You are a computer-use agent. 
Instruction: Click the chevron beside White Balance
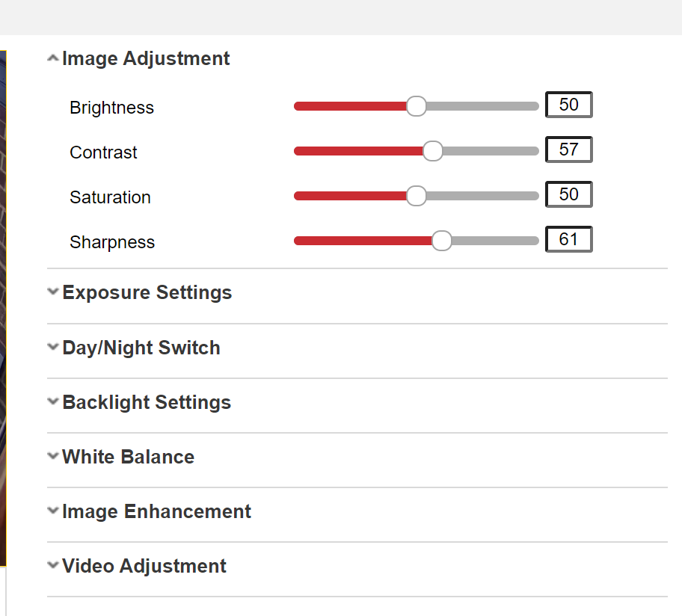[52, 456]
